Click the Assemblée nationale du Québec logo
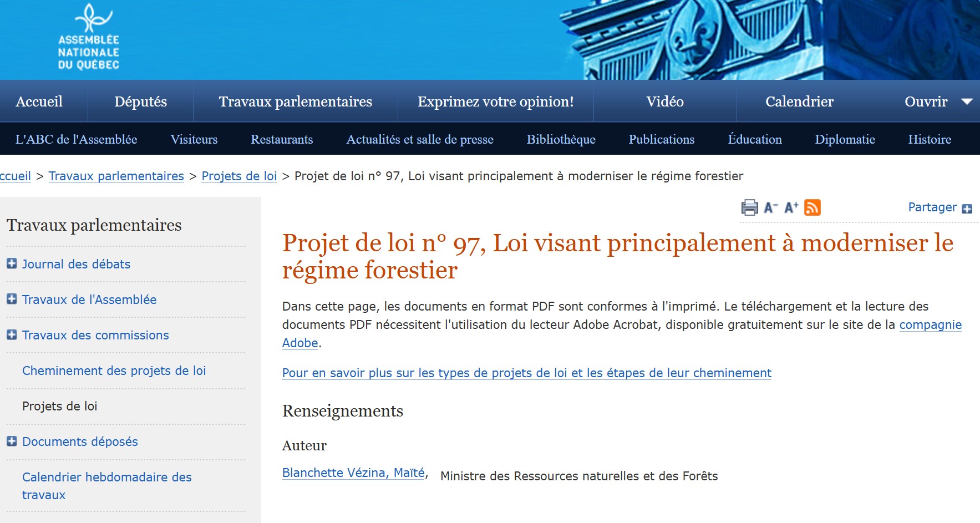980x523 pixels. (89, 37)
